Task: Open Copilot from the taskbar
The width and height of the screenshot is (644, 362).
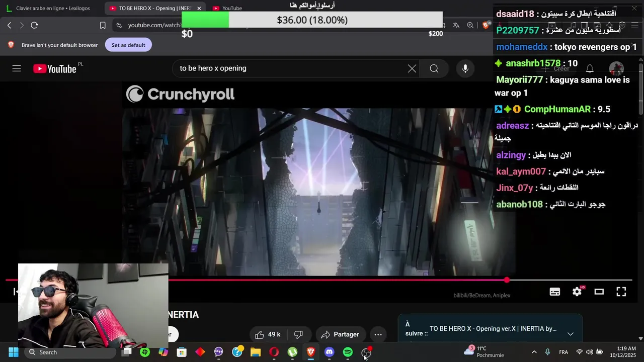Action: tap(163, 352)
